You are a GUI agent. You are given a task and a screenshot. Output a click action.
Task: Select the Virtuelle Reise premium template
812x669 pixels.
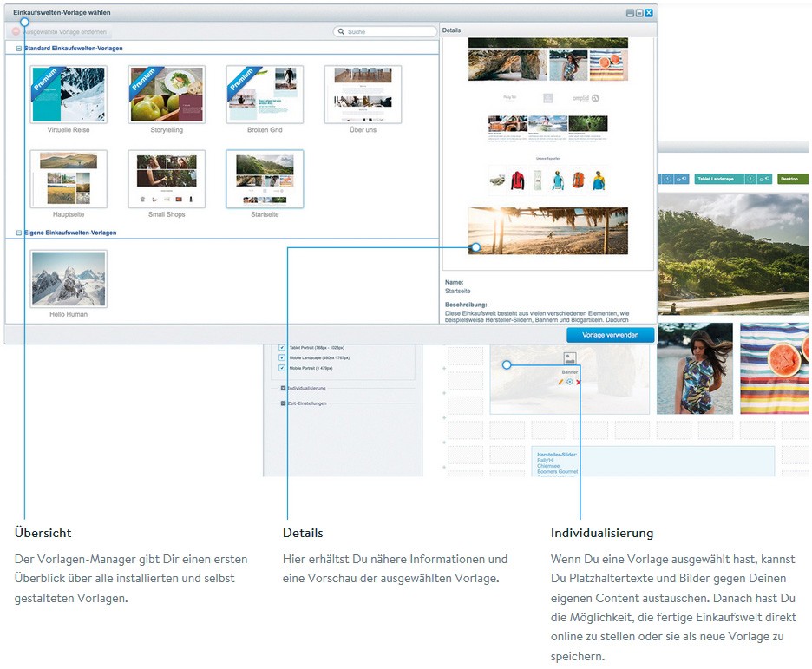click(x=69, y=95)
